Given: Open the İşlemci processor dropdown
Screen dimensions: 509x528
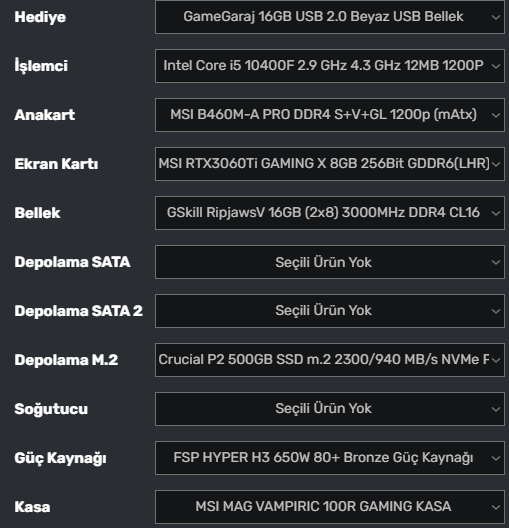Looking at the screenshot, I should click(330, 66).
